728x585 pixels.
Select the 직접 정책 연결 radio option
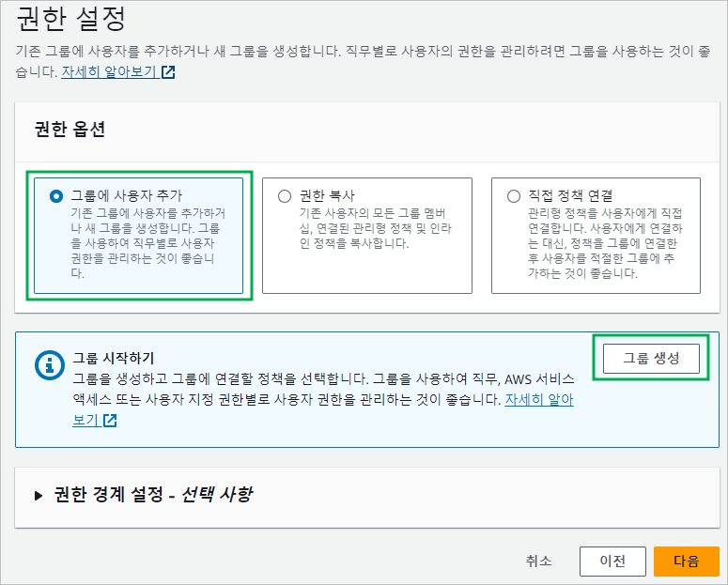click(x=514, y=196)
